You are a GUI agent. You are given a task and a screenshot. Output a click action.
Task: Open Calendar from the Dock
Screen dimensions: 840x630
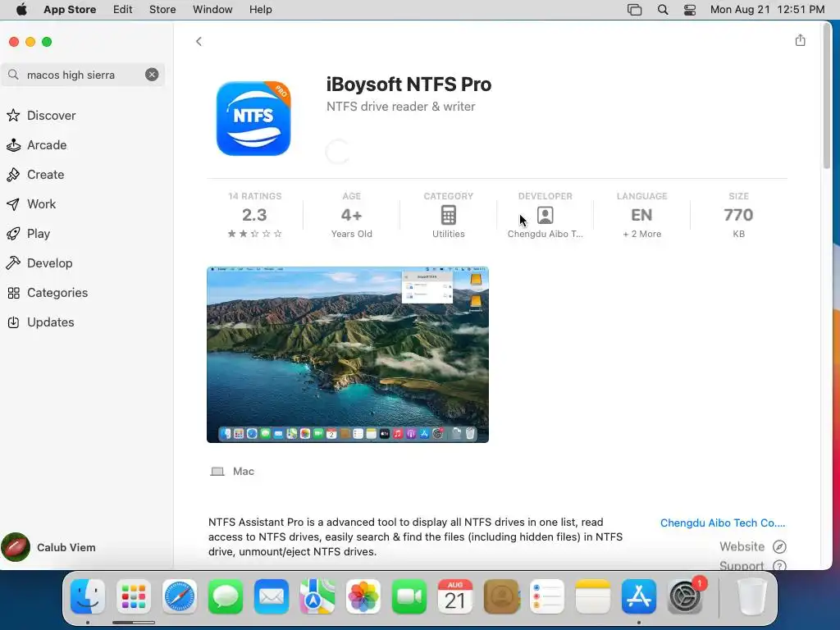(x=455, y=596)
